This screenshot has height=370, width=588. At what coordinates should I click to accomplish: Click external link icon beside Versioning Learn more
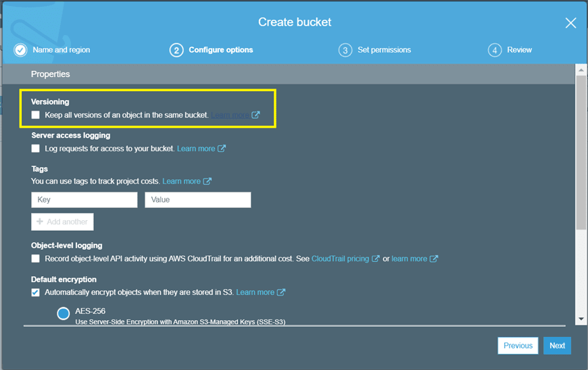click(255, 115)
